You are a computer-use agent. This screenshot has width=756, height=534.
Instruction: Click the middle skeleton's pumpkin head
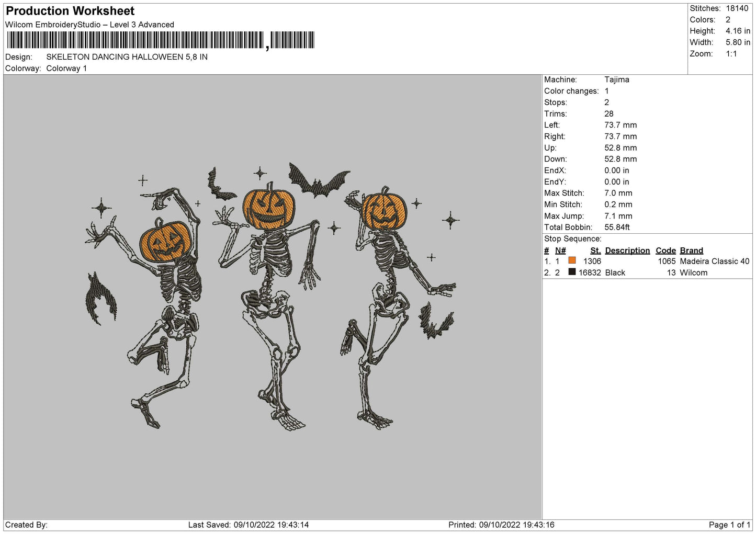coord(268,206)
